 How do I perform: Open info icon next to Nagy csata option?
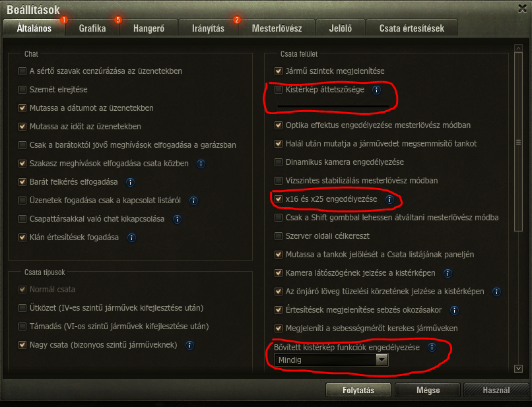189,345
